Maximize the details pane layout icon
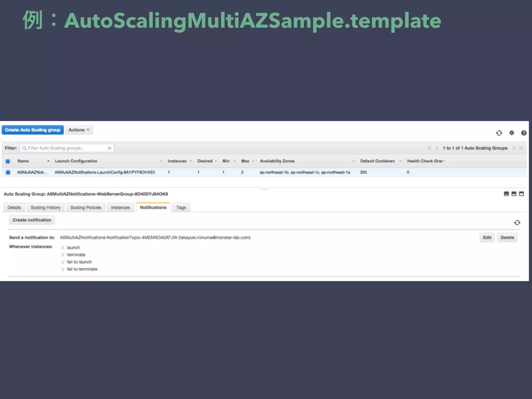 point(521,194)
